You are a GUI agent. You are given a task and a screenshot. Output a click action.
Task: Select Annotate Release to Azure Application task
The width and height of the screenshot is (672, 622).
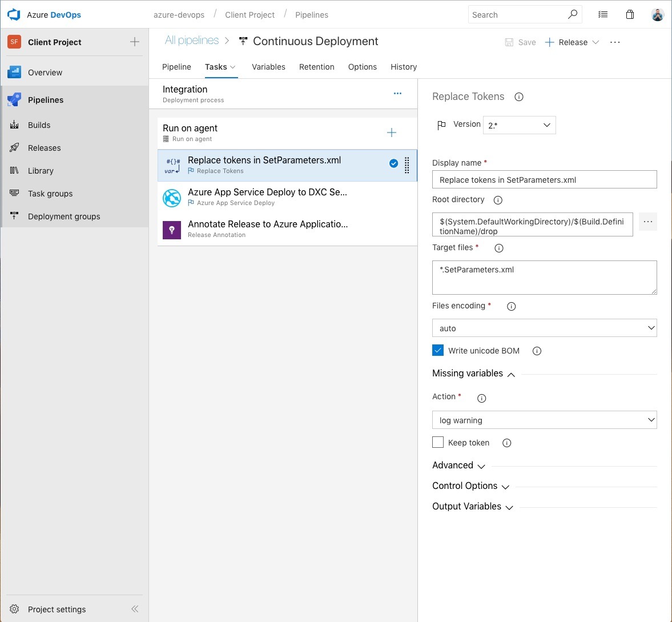point(287,230)
